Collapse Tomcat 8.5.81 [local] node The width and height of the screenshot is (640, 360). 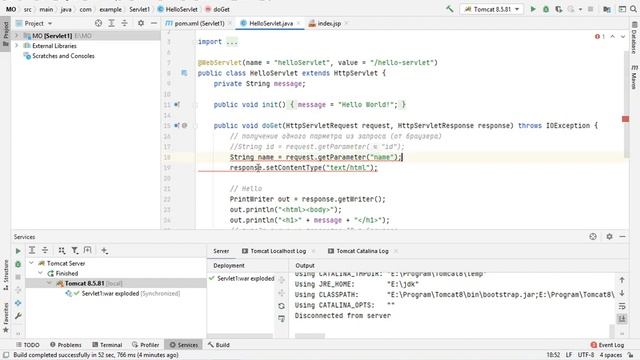[x=49, y=283]
